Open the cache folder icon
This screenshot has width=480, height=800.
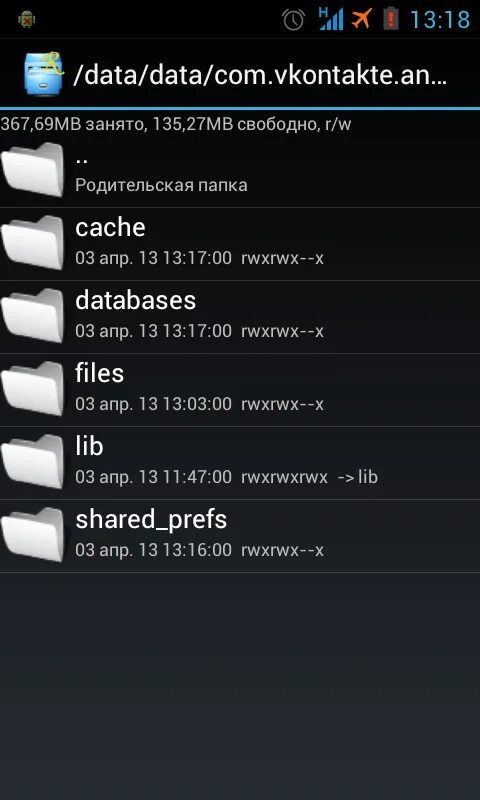pyautogui.click(x=33, y=243)
